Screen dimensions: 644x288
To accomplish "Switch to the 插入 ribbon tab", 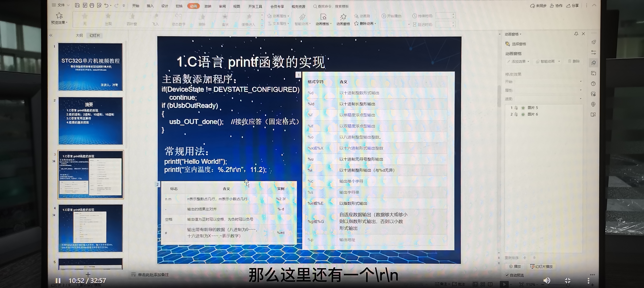I will coord(150,6).
